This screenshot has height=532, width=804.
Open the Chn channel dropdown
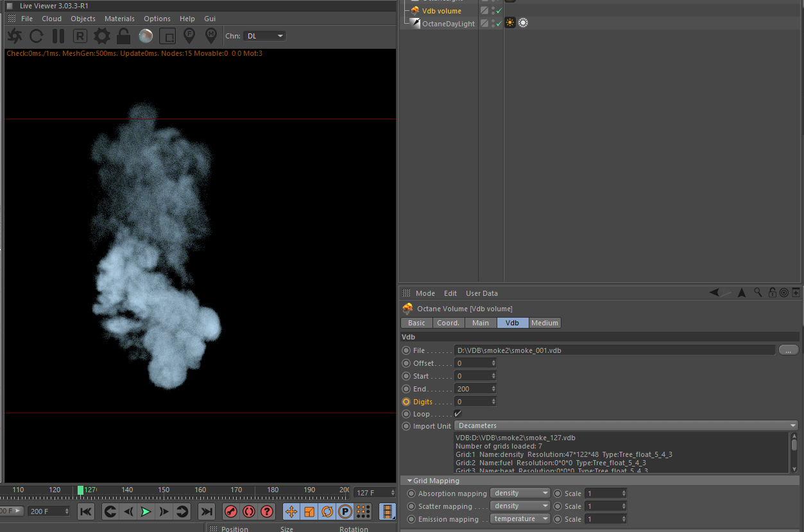coord(264,36)
